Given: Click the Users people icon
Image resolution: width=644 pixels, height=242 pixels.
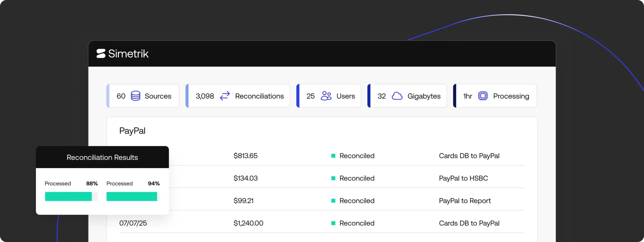Looking at the screenshot, I should click(x=326, y=96).
